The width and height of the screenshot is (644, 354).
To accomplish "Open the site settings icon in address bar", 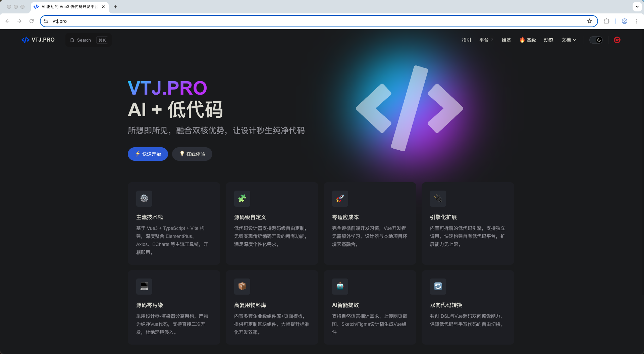I will pos(46,21).
